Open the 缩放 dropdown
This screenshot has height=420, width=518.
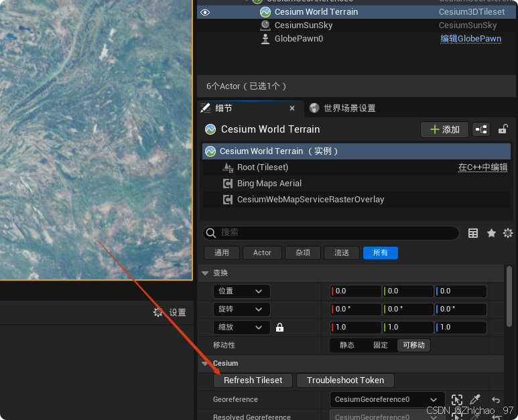(241, 328)
